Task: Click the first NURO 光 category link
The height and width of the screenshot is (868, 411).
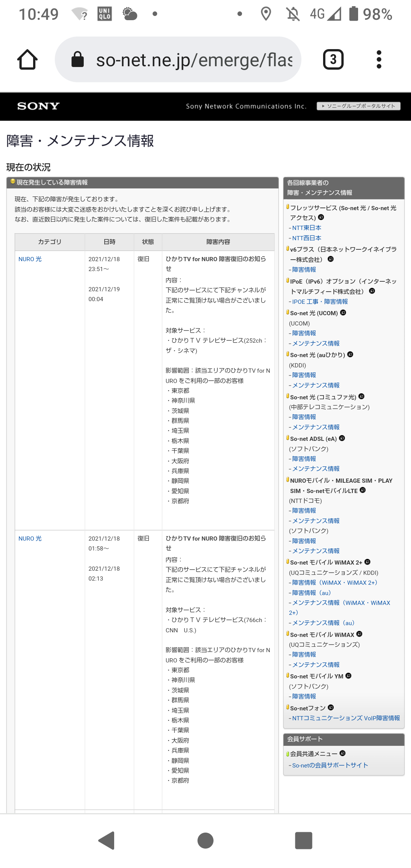Action: [30, 259]
